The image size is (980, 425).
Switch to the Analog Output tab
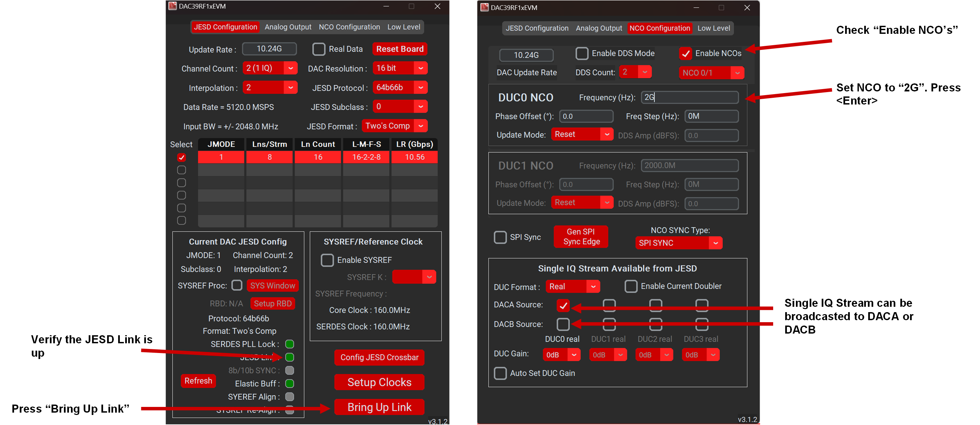288,27
